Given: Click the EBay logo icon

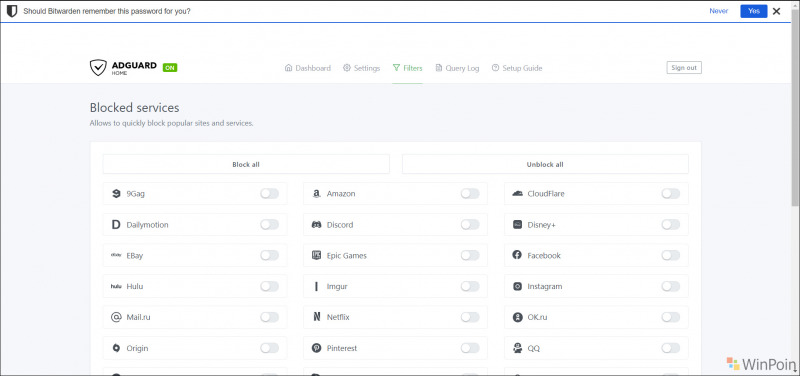Looking at the screenshot, I should [x=116, y=256].
